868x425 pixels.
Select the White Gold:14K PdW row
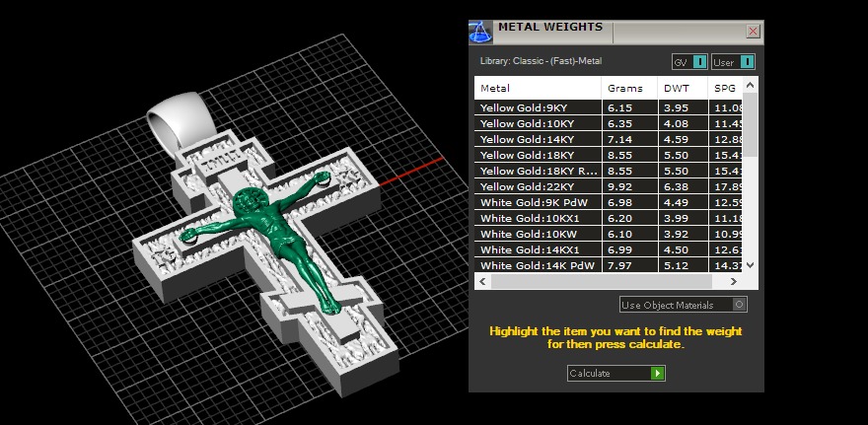pos(609,265)
